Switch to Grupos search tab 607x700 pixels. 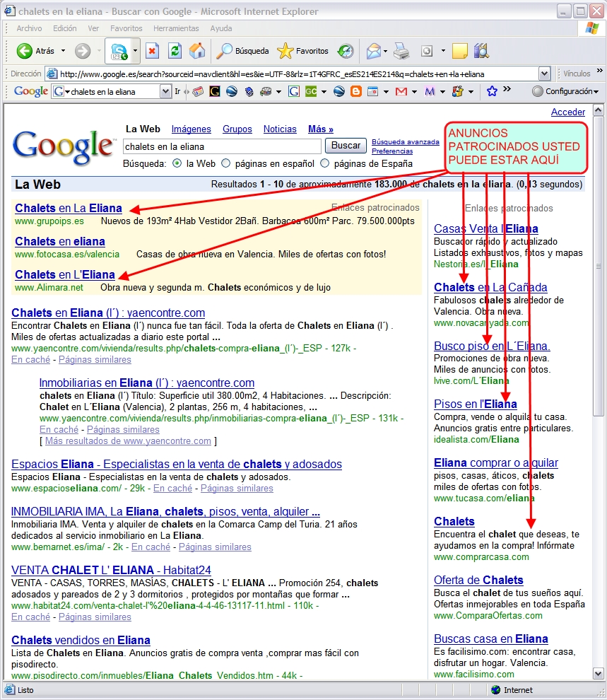point(237,129)
